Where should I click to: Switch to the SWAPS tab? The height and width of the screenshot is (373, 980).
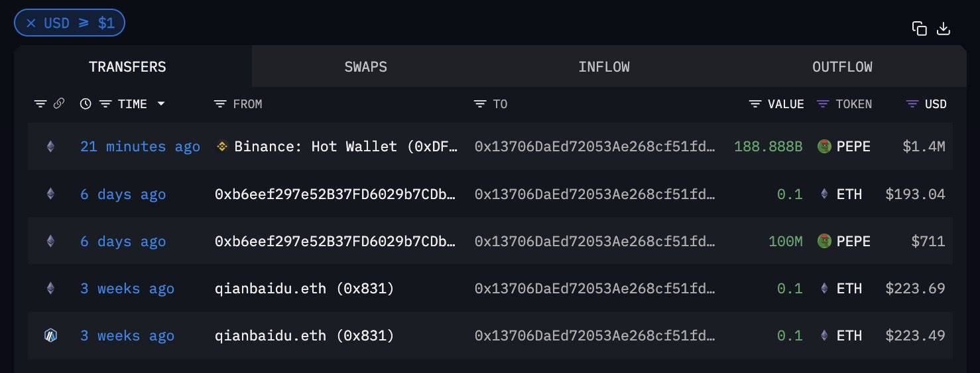tap(365, 67)
